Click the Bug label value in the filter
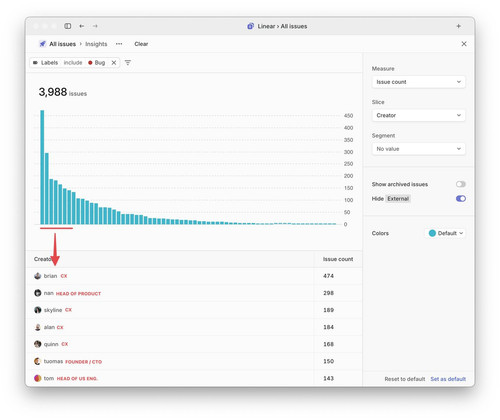This screenshot has width=500, height=420. pyautogui.click(x=97, y=63)
